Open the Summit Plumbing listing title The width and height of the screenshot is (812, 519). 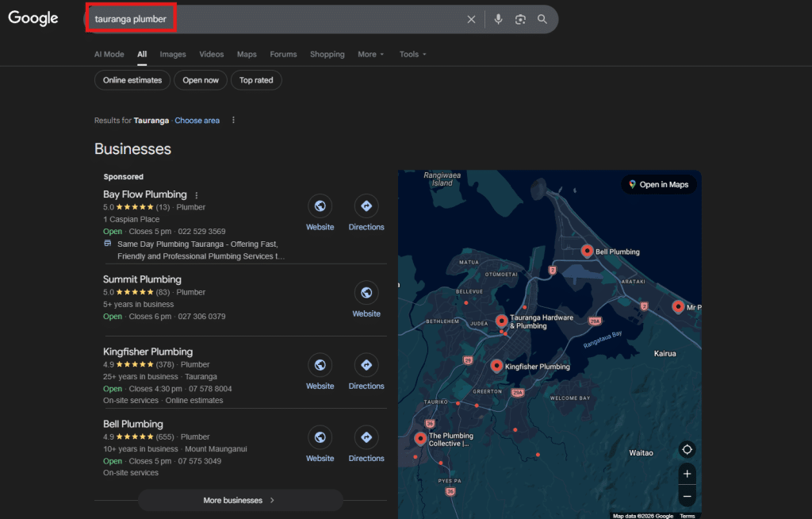point(142,279)
